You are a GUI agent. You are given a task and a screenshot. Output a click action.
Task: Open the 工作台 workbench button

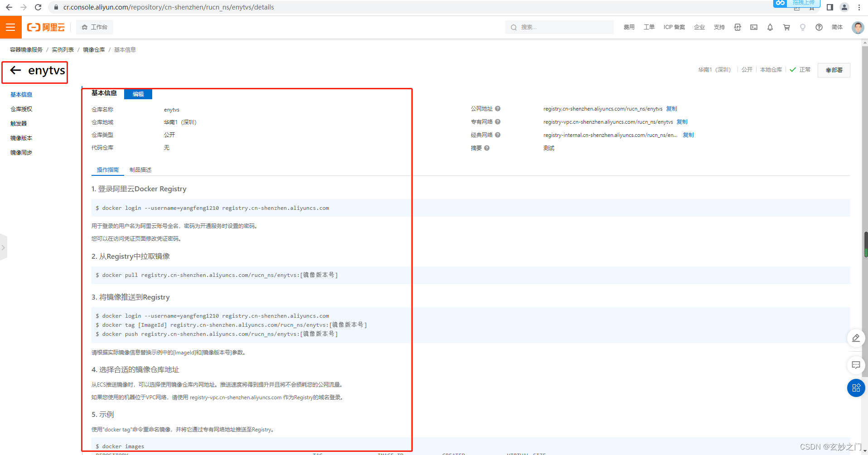[x=95, y=27]
